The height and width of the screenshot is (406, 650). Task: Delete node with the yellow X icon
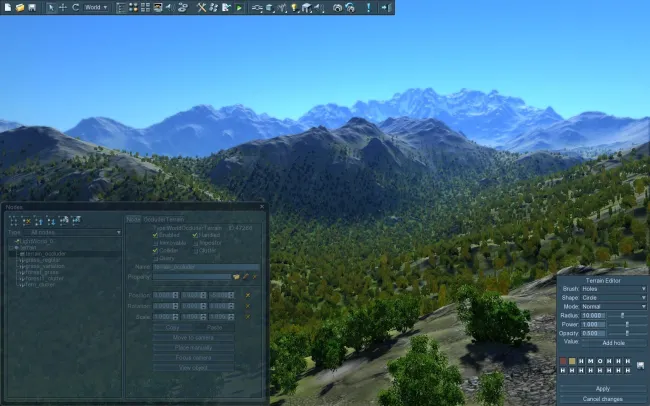coord(27,221)
